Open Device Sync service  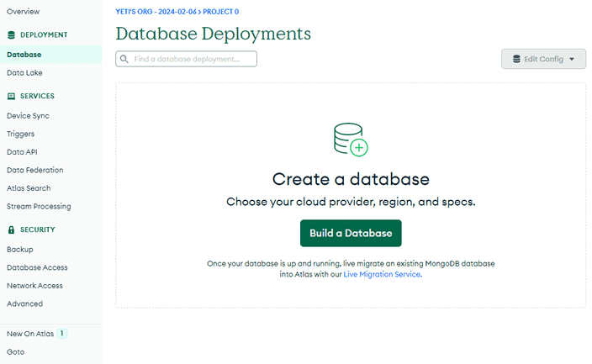[28, 115]
